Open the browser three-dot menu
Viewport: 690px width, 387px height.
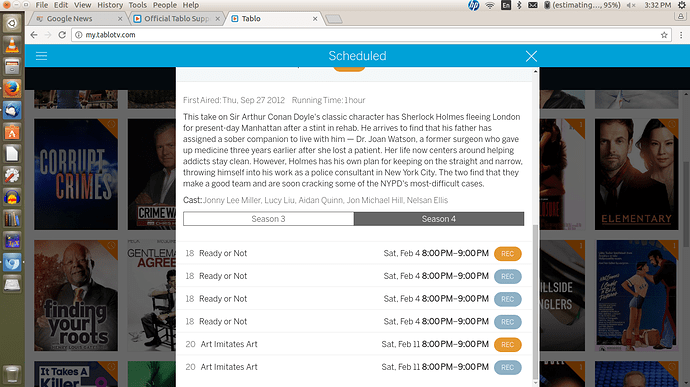(681, 35)
